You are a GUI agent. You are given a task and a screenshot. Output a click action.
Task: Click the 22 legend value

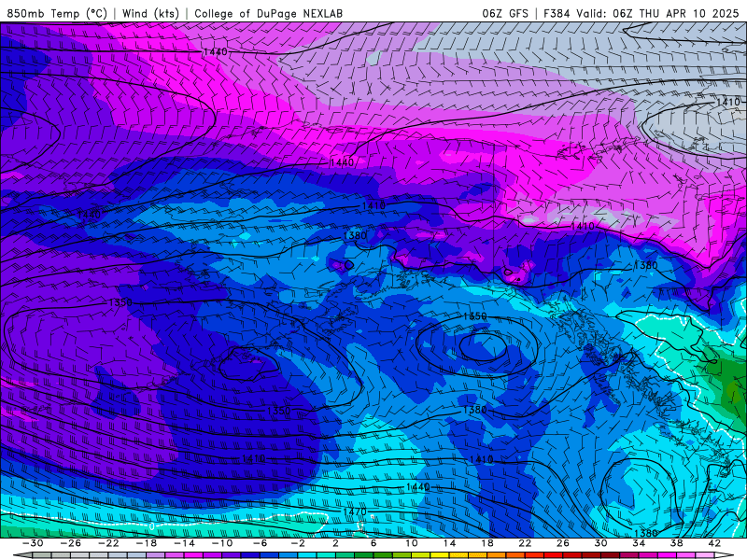pos(525,543)
